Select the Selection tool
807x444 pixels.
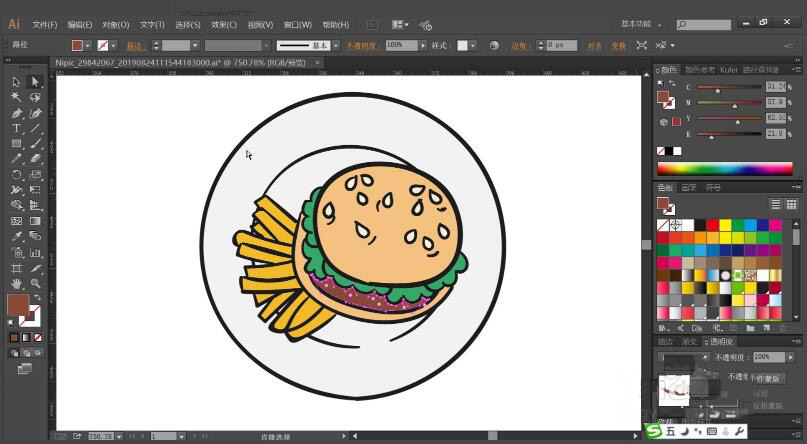pyautogui.click(x=16, y=82)
